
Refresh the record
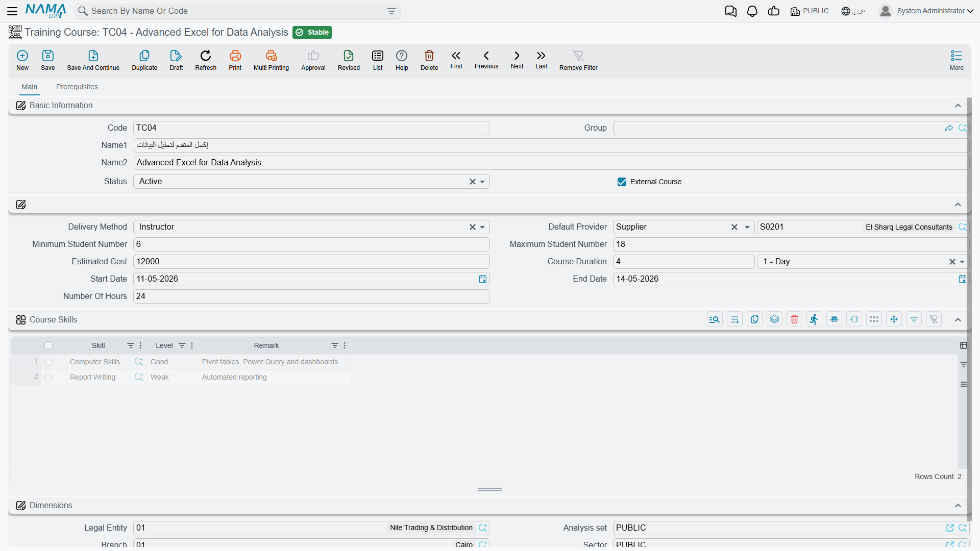[x=206, y=60]
